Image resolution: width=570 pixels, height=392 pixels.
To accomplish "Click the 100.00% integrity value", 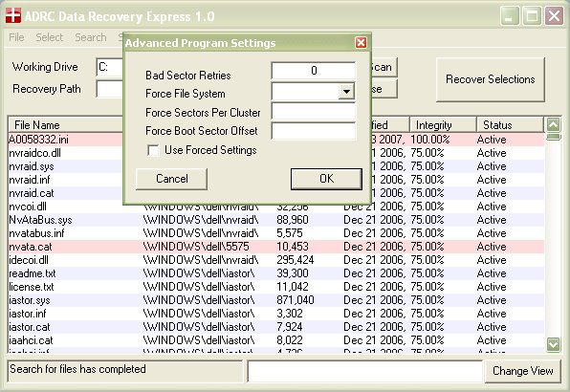I will tap(430, 140).
